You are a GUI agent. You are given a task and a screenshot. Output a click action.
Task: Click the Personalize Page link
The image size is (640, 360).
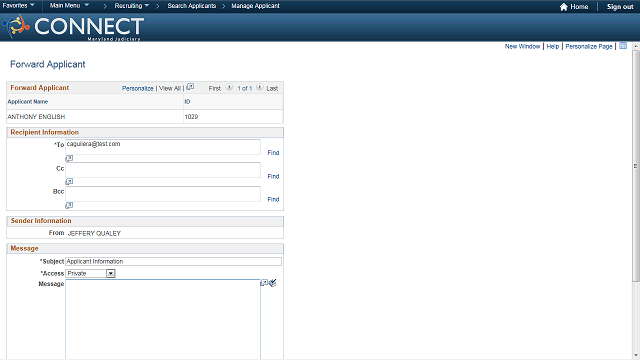[x=589, y=47]
